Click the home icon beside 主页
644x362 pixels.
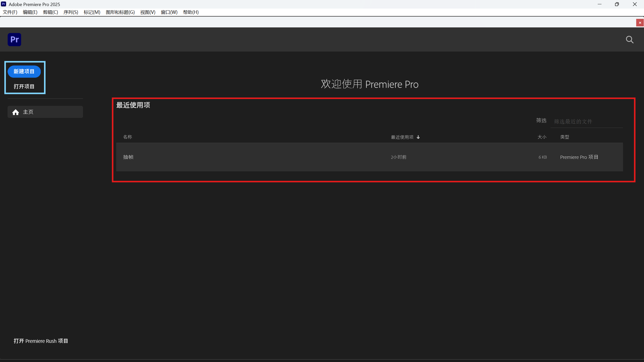[16, 112]
